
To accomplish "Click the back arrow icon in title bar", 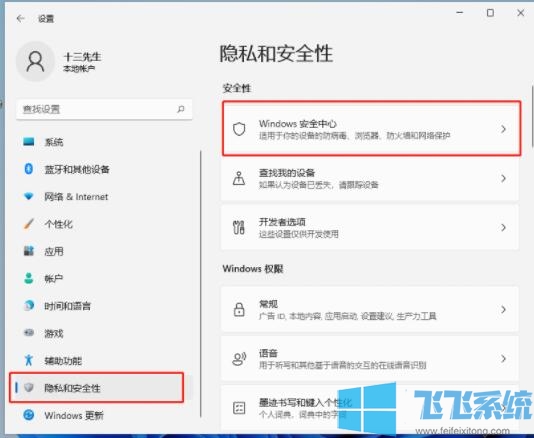I will coord(20,18).
